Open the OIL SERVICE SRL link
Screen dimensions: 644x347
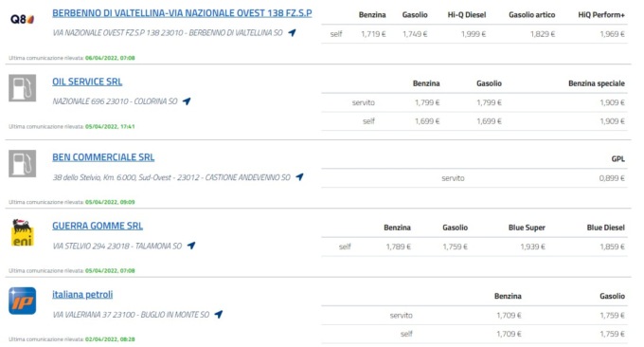click(x=87, y=82)
